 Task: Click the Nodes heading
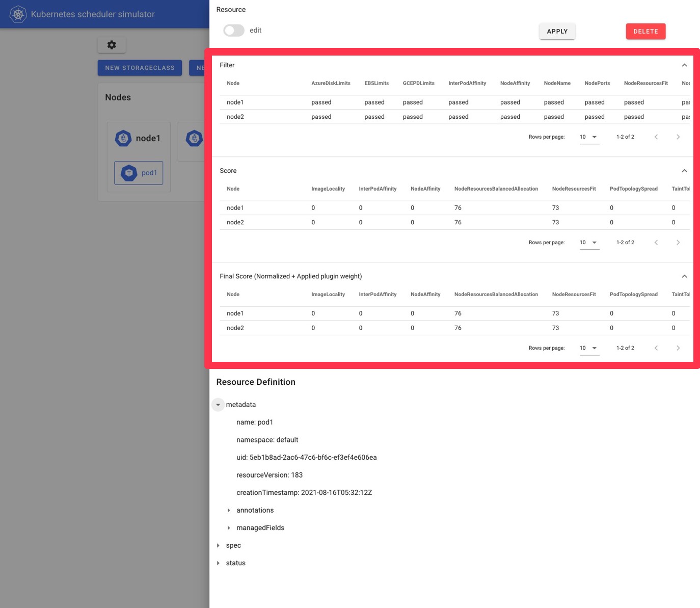coord(118,97)
